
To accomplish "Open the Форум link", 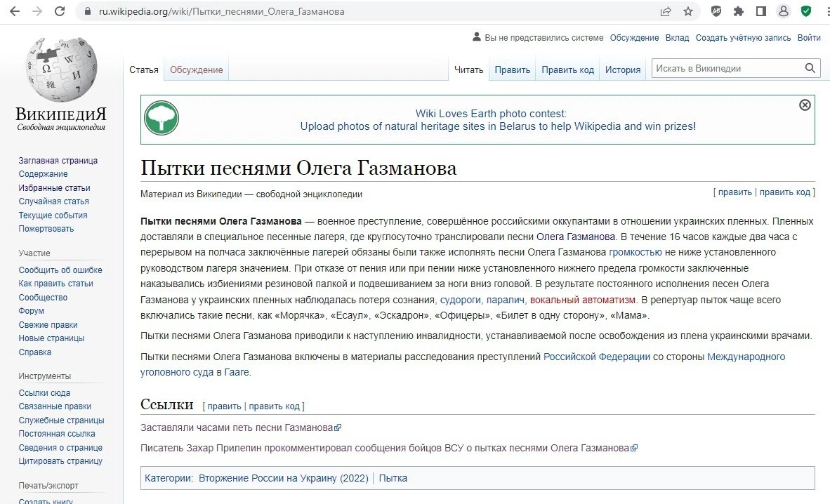I will coord(31,311).
